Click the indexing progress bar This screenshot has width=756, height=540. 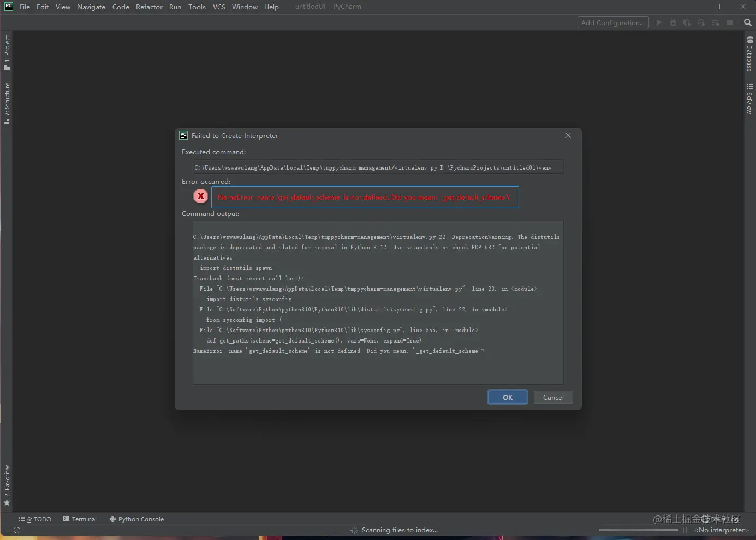pyautogui.click(x=638, y=530)
